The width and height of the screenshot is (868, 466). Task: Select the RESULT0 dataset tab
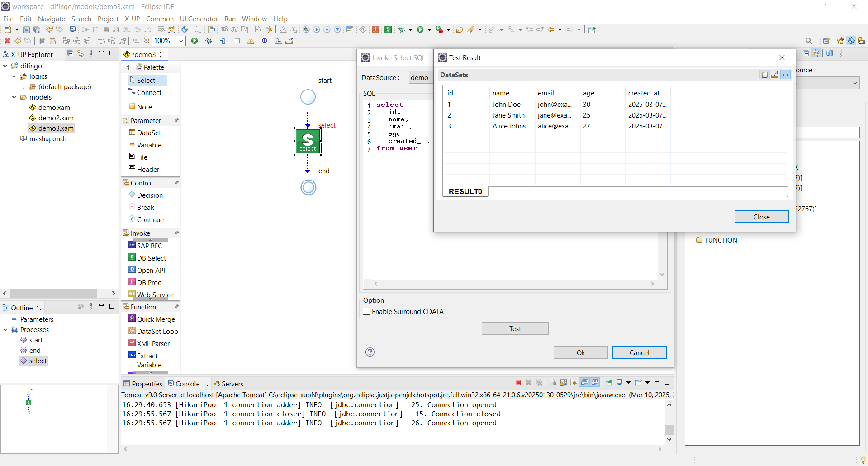[465, 191]
